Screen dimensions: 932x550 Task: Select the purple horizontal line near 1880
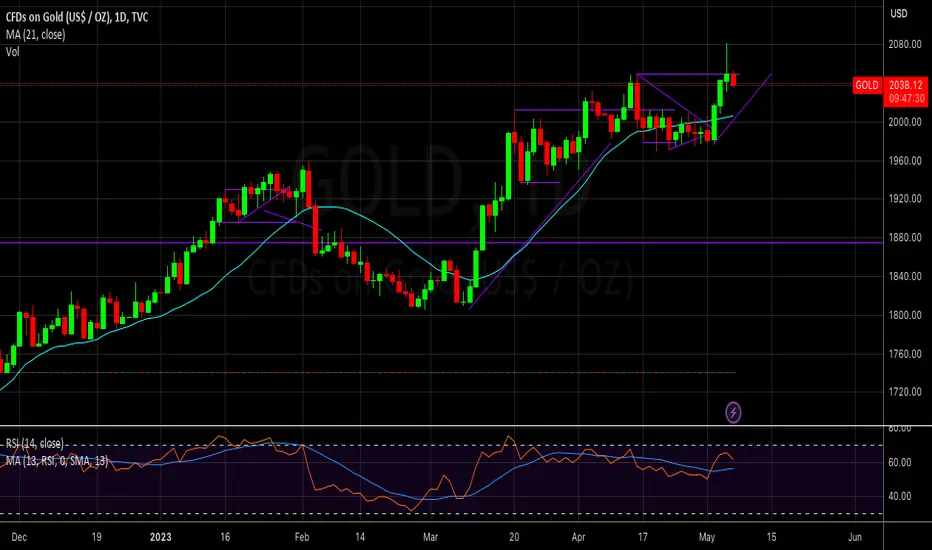click(x=441, y=243)
